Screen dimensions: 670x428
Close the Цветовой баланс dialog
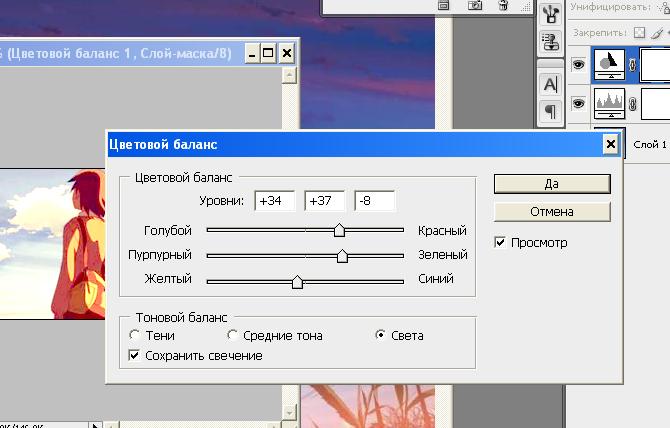point(611,144)
